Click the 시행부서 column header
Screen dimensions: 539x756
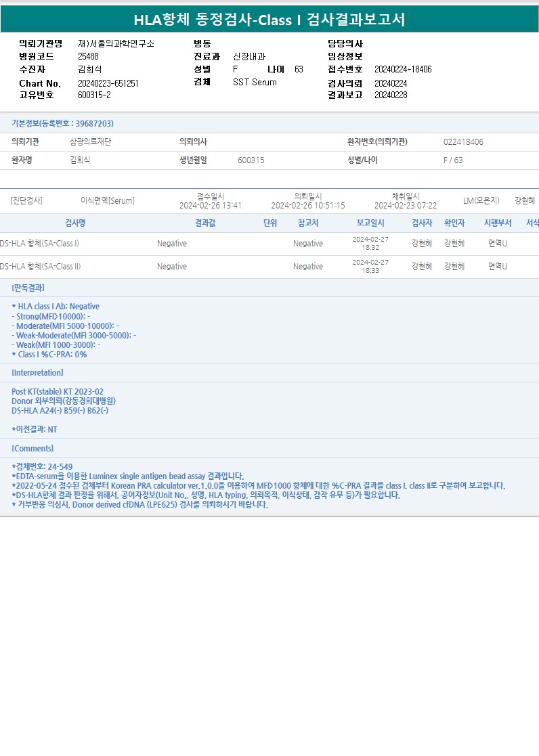pyautogui.click(x=498, y=223)
